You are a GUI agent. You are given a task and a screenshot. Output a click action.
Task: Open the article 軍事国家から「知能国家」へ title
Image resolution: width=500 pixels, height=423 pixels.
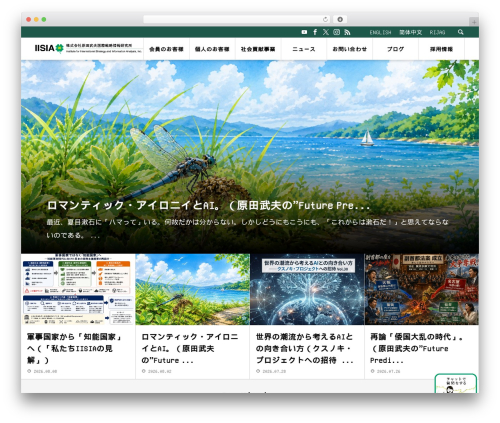pyautogui.click(x=75, y=348)
